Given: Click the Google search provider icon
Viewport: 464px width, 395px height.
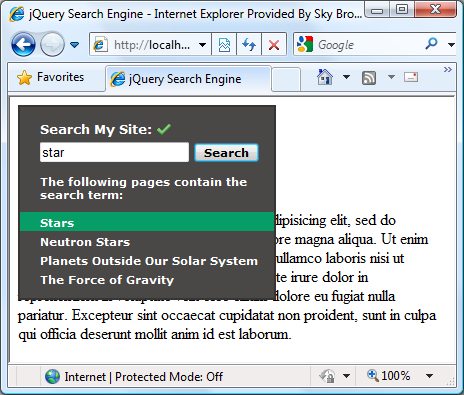Looking at the screenshot, I should click(305, 44).
